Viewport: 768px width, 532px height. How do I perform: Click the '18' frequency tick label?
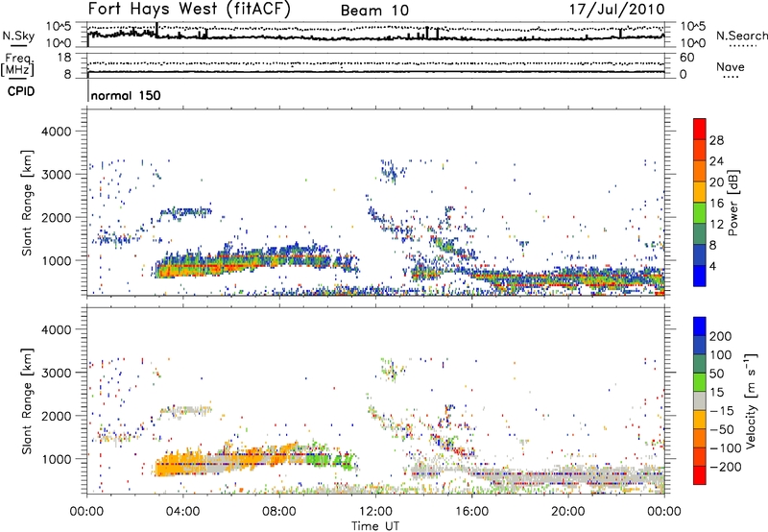[64, 58]
